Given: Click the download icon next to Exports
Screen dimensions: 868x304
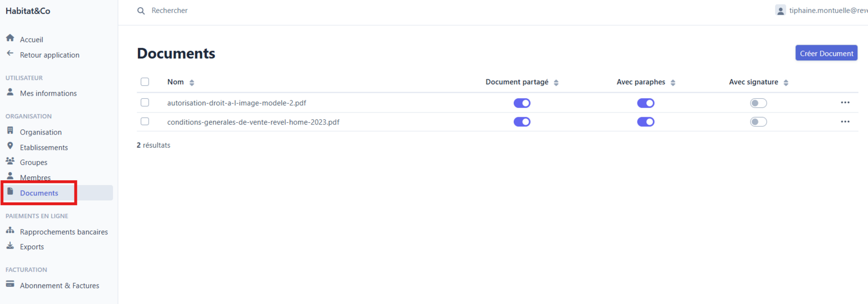Looking at the screenshot, I should 10,245.
